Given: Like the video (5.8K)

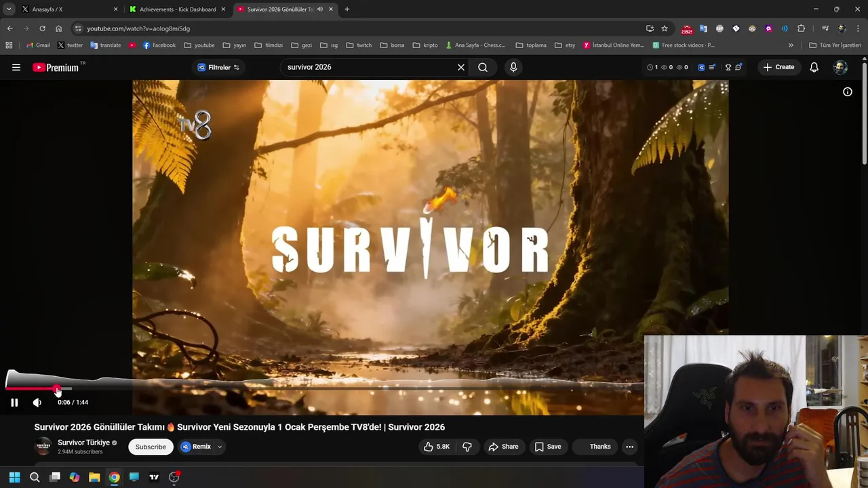Looking at the screenshot, I should pyautogui.click(x=437, y=447).
